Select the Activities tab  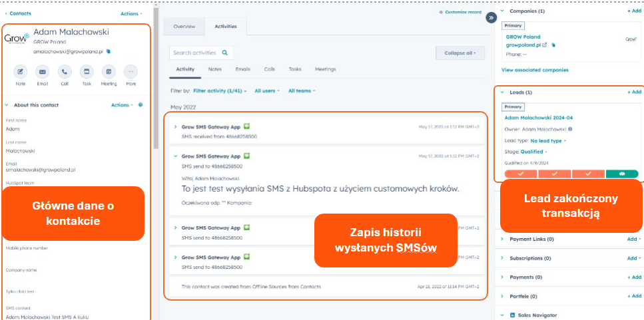click(x=226, y=26)
